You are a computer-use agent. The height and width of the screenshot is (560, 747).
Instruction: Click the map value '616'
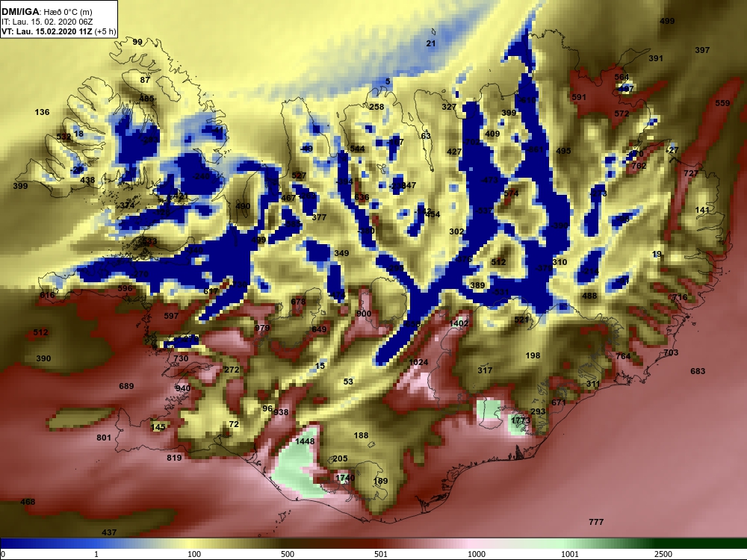pyautogui.click(x=47, y=295)
